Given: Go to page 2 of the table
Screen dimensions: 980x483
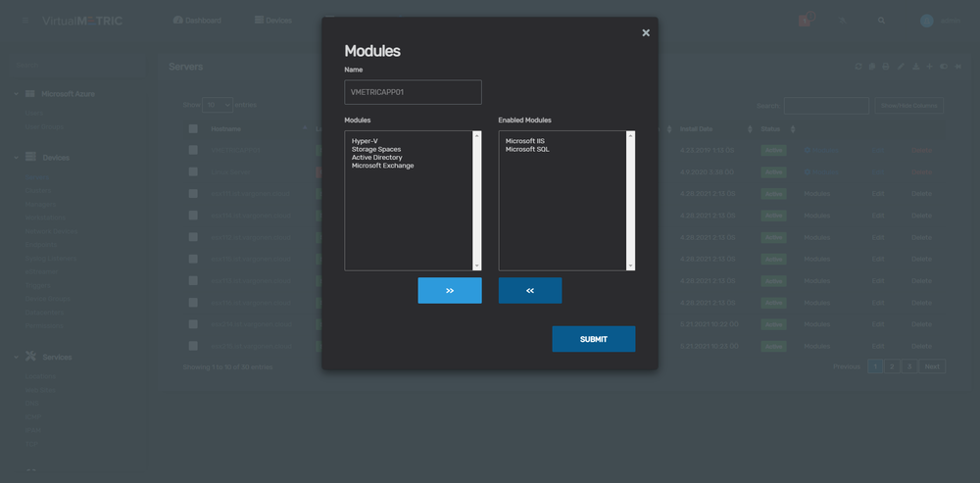Looking at the screenshot, I should click(892, 366).
